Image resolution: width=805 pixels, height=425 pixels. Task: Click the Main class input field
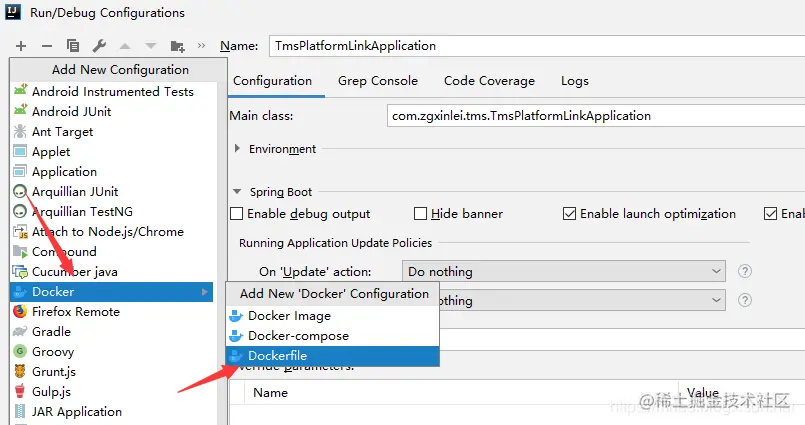click(x=596, y=115)
